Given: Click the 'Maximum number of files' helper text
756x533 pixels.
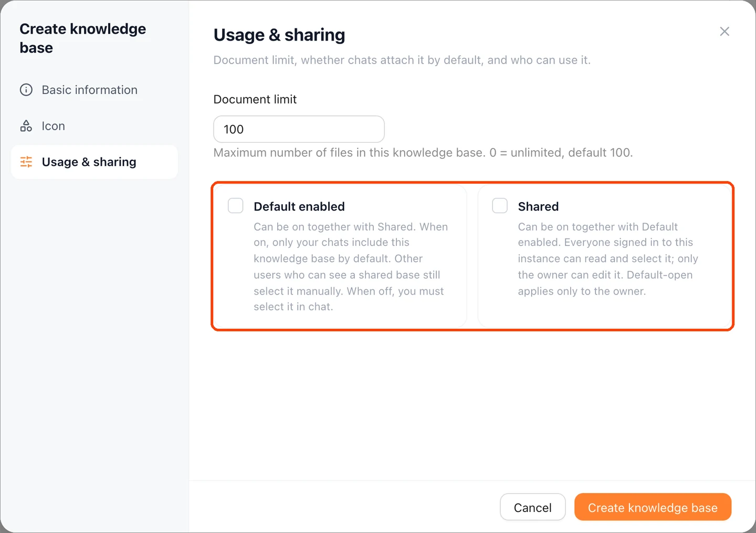Looking at the screenshot, I should [423, 153].
